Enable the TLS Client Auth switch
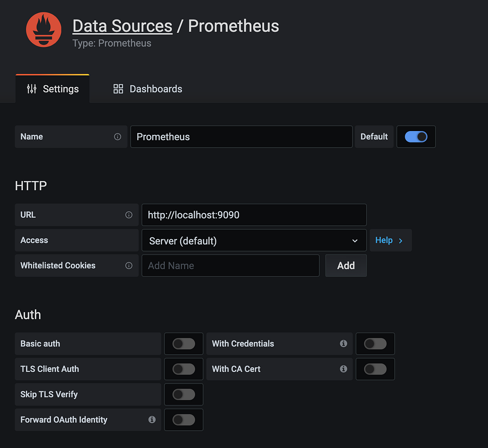 tap(183, 369)
